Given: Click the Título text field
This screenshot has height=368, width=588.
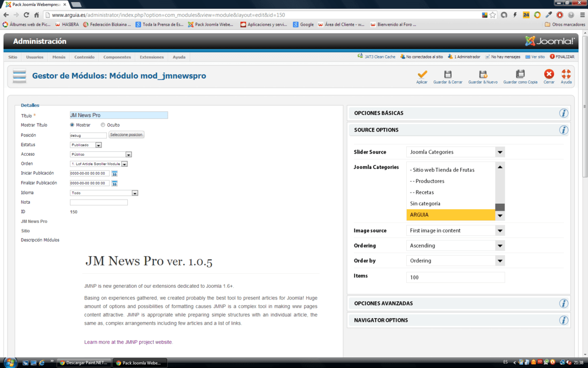Looking at the screenshot, I should pos(119,115).
